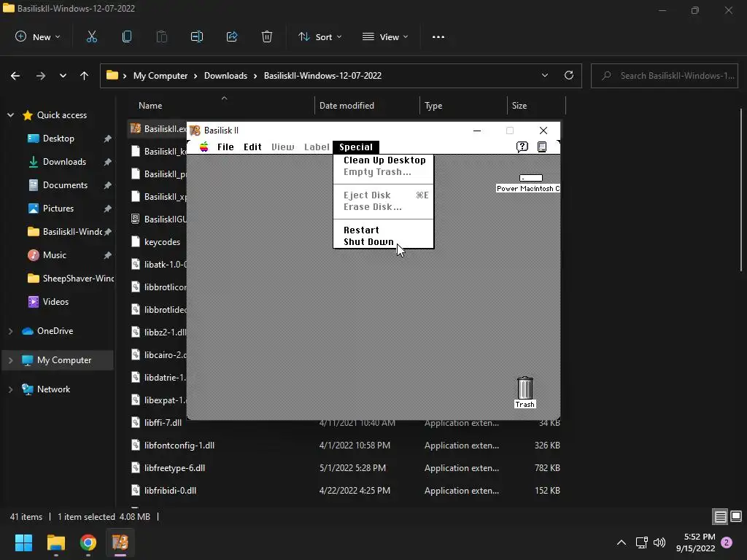Open Desktop in Quick access
747x560 pixels.
pyautogui.click(x=58, y=138)
